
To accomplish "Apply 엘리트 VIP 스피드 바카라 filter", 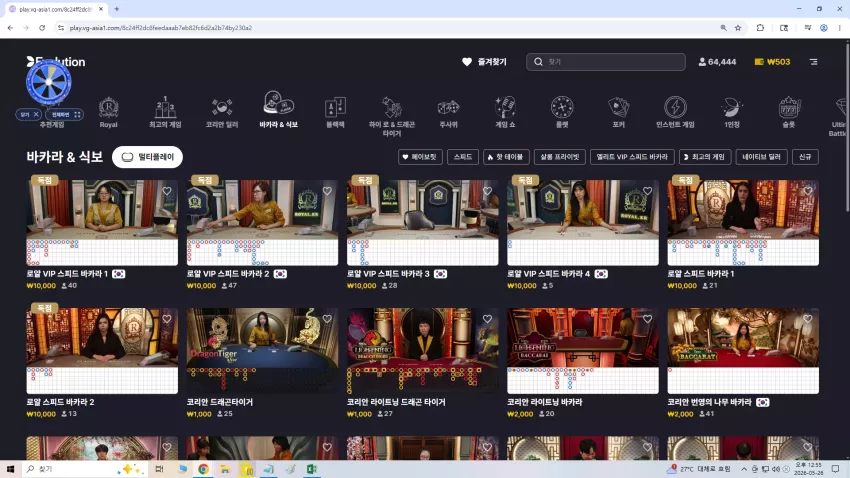I will (x=632, y=157).
